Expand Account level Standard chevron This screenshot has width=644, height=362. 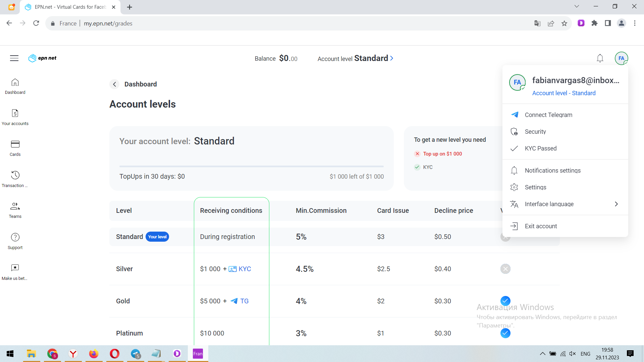[x=391, y=58]
